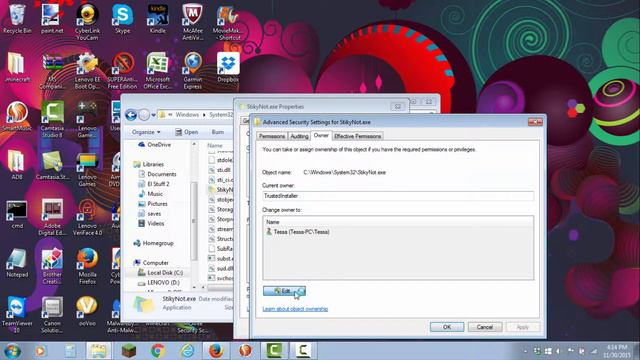
Task: Click the Windows Start button
Action: [x=12, y=351]
